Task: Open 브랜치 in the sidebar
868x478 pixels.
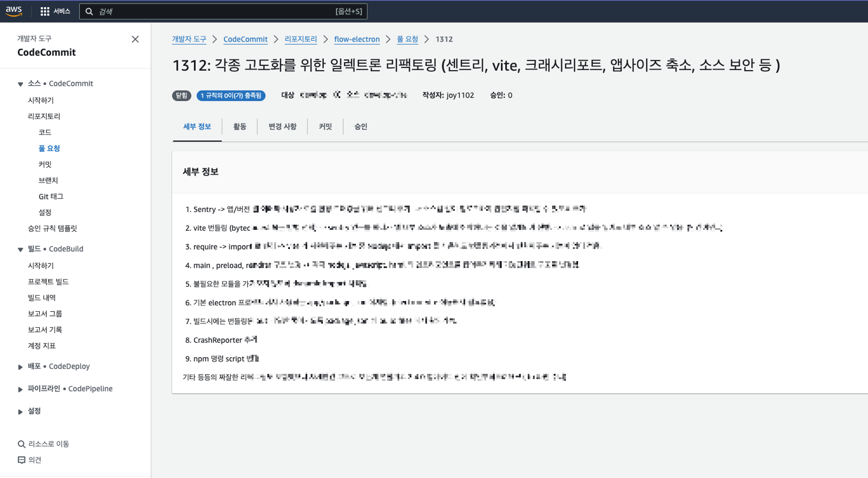Action: (48, 180)
